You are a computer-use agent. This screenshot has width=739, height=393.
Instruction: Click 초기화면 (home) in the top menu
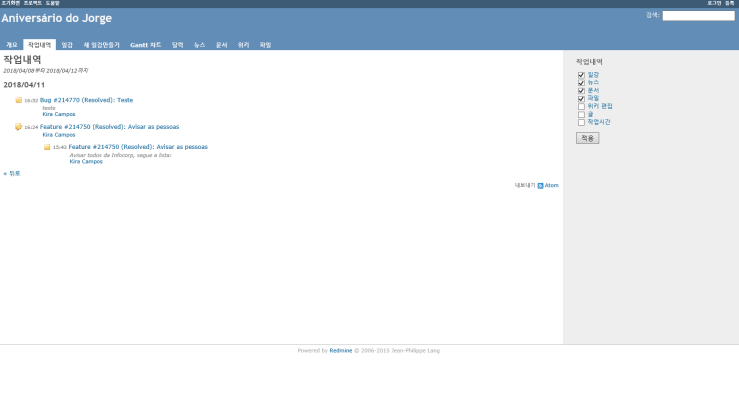click(x=10, y=3)
